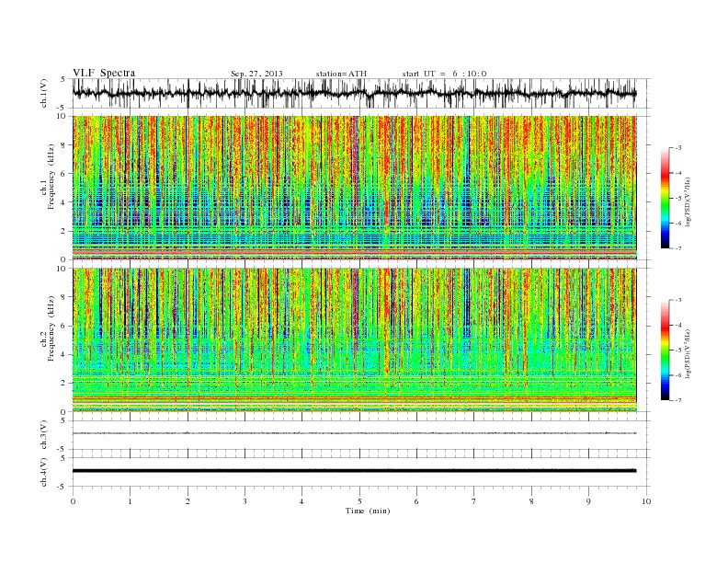
Task: Click the "-5" tick on the ch.2 colorbar
Action: point(678,350)
